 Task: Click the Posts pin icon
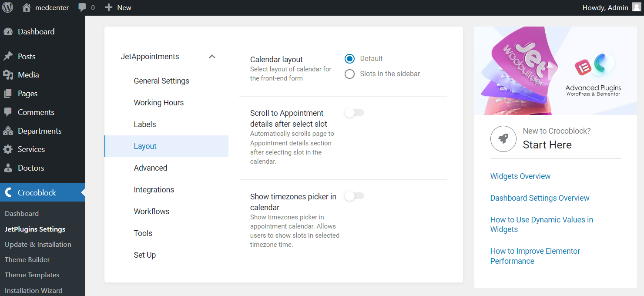coord(8,57)
